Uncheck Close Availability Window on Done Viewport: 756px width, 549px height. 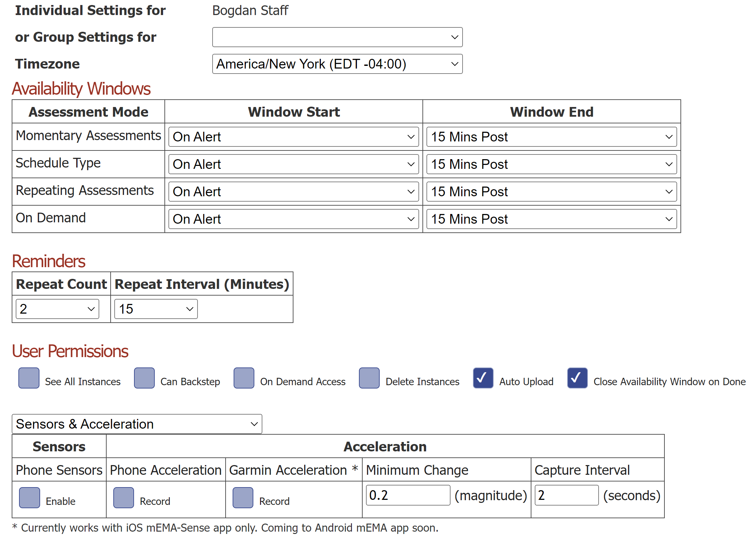577,378
